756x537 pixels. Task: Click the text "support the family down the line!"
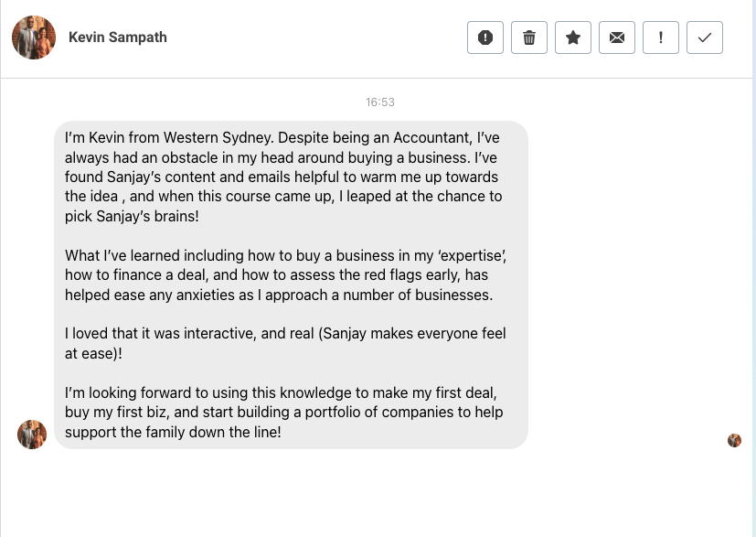[x=173, y=433]
